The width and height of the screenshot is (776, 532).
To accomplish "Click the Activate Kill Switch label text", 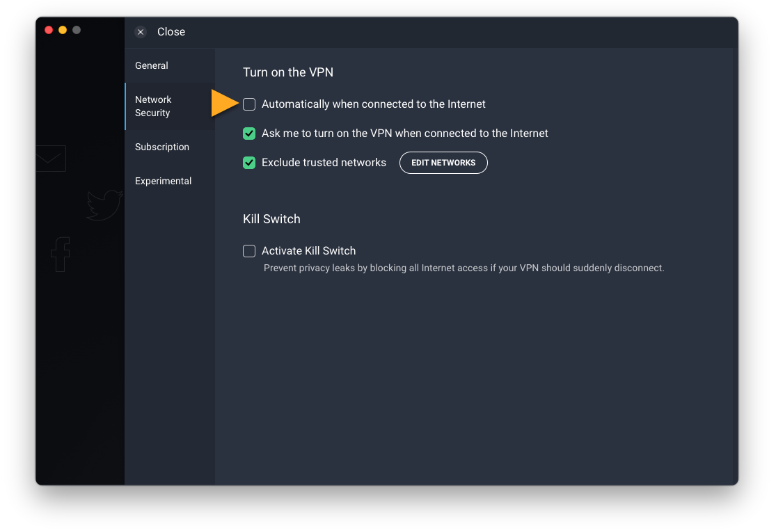I will [308, 251].
